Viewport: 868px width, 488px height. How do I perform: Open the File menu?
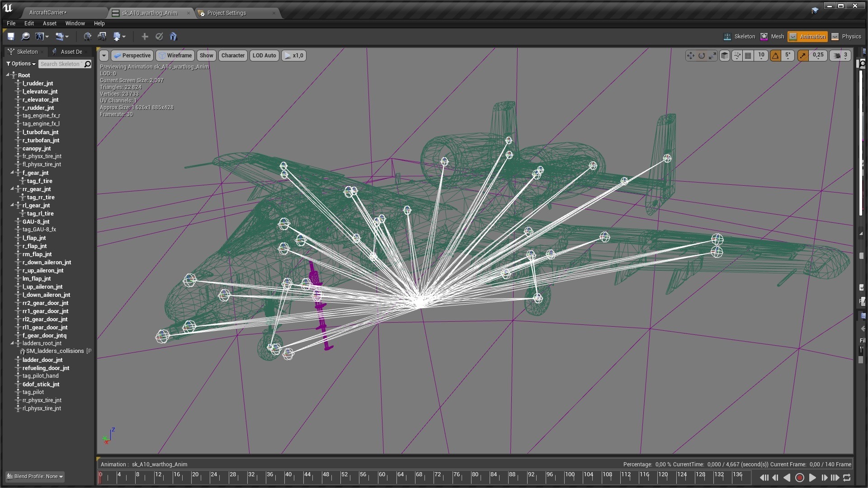point(11,23)
